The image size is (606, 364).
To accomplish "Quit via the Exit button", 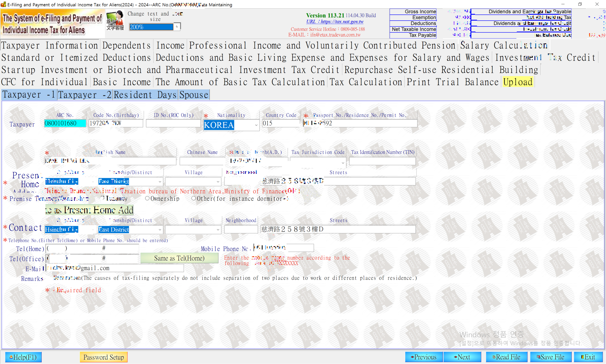I will (588, 357).
